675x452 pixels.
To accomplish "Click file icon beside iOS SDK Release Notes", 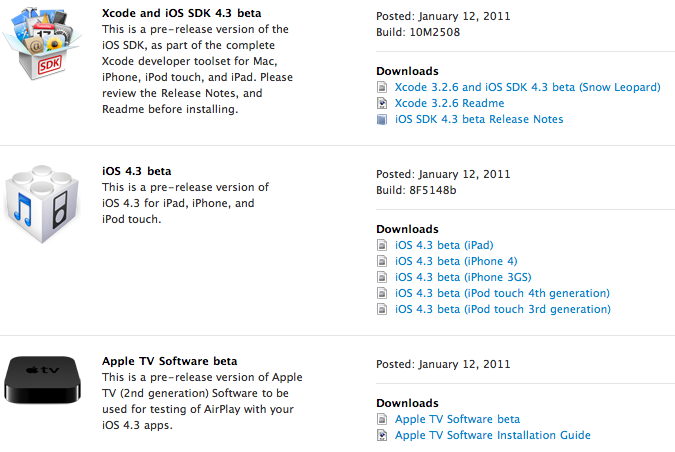I will coord(382,119).
